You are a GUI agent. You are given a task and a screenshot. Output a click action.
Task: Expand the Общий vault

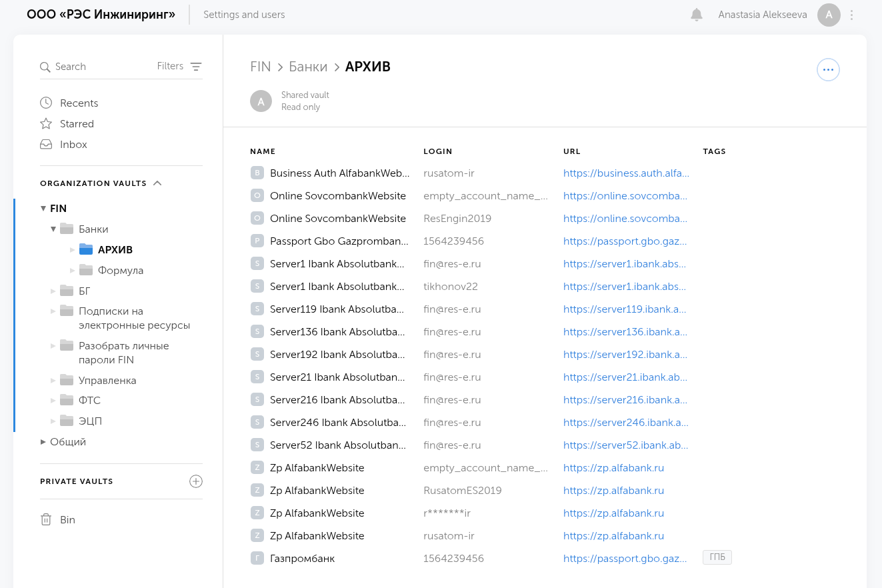pos(43,442)
